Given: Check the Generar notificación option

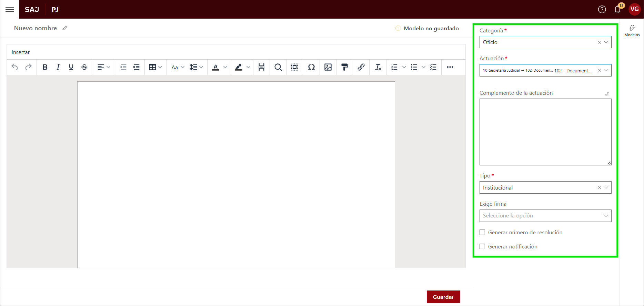Looking at the screenshot, I should tap(482, 247).
